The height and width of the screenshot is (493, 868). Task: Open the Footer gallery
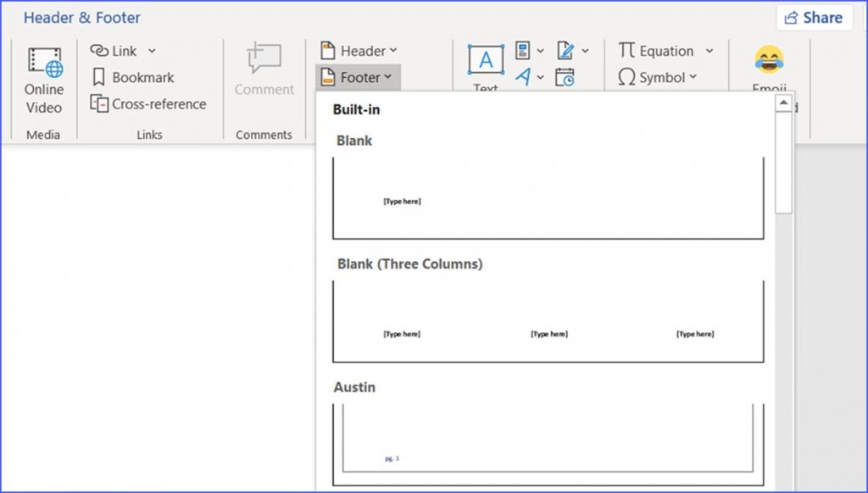click(x=357, y=77)
